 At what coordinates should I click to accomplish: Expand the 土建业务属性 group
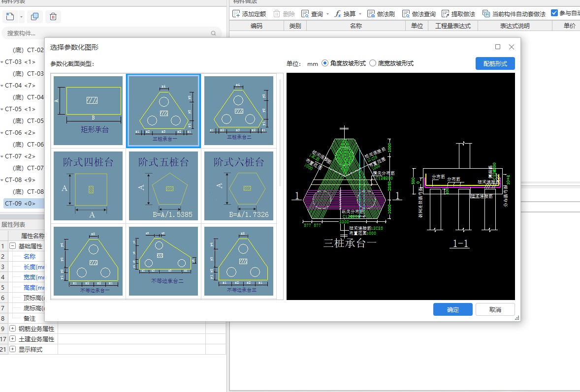pyautogui.click(x=13, y=339)
